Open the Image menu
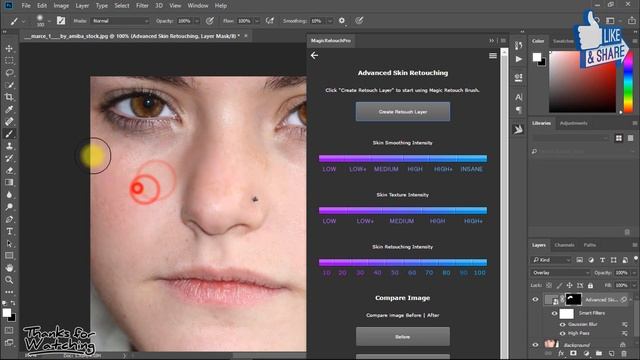Image resolution: width=640 pixels, height=360 pixels. click(61, 6)
